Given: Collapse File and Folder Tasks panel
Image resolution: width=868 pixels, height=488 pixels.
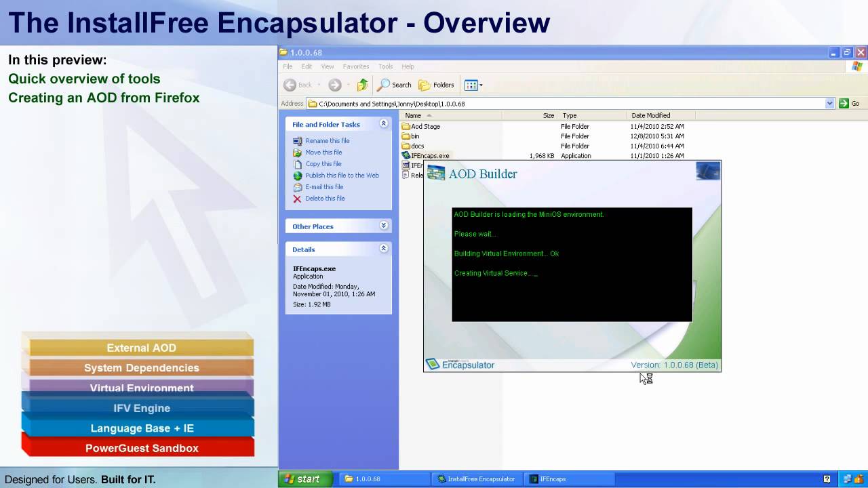Looking at the screenshot, I should pos(383,124).
